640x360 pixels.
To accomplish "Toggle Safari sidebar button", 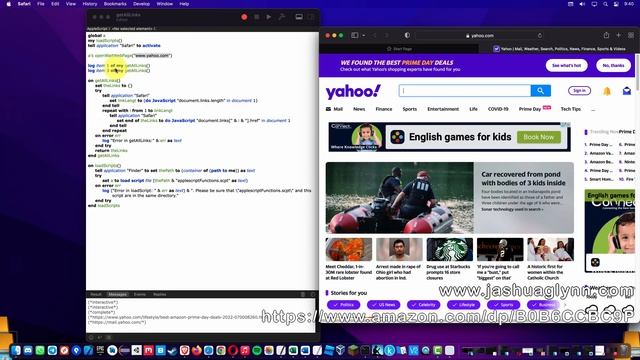I will [355, 36].
